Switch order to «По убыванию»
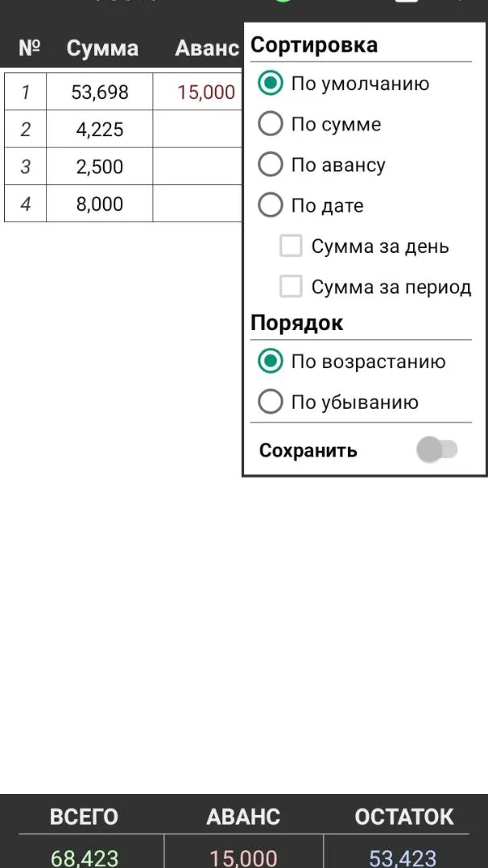 [x=271, y=401]
